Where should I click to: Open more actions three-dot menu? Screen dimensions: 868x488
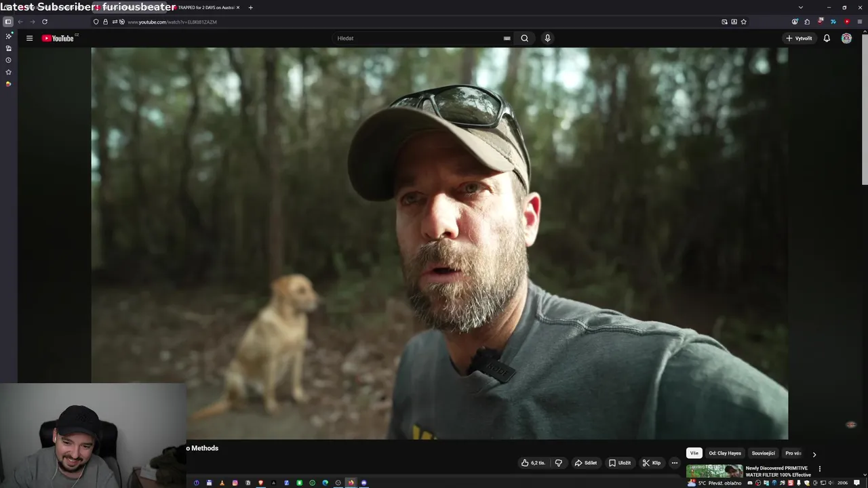point(674,463)
